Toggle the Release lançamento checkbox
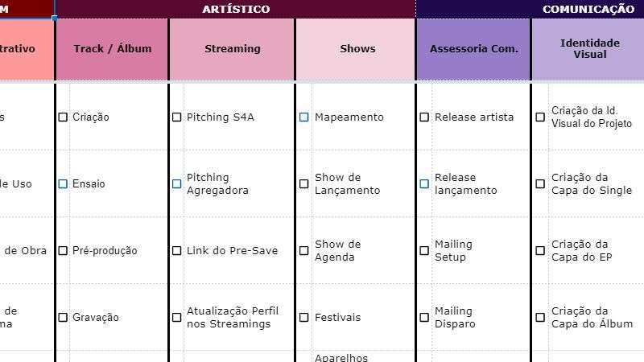 click(x=424, y=184)
